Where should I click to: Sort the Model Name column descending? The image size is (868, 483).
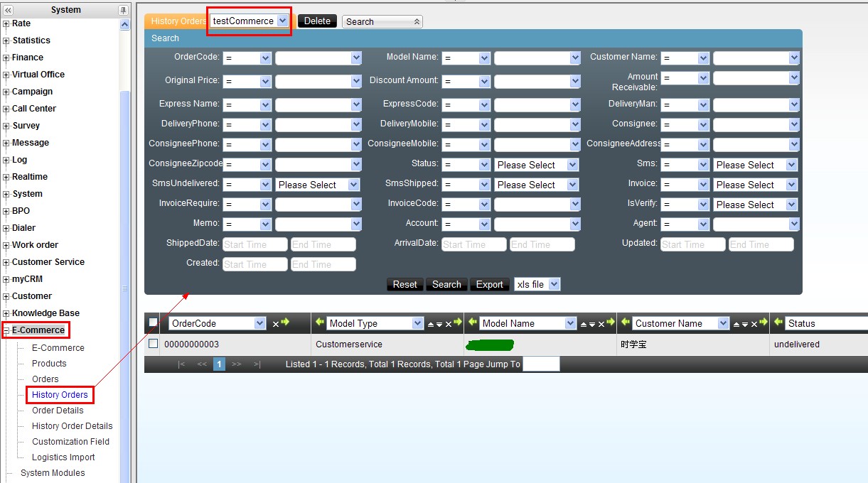(591, 324)
